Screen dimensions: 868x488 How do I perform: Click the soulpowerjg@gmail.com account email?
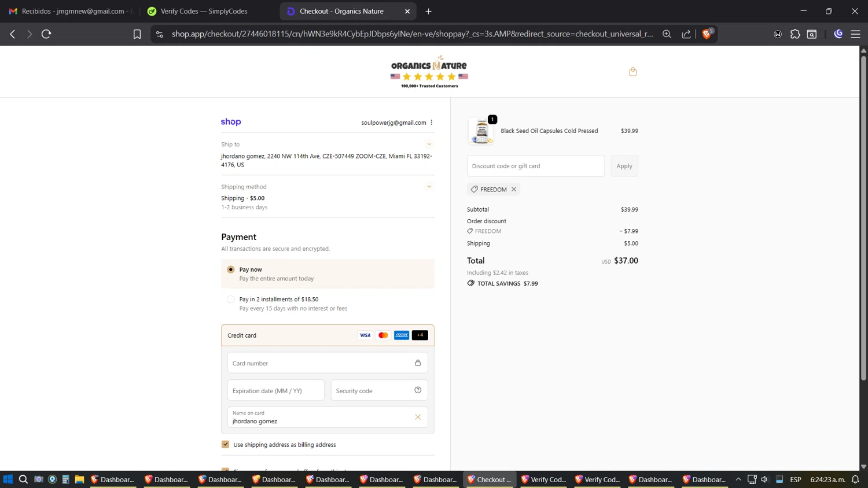click(393, 123)
